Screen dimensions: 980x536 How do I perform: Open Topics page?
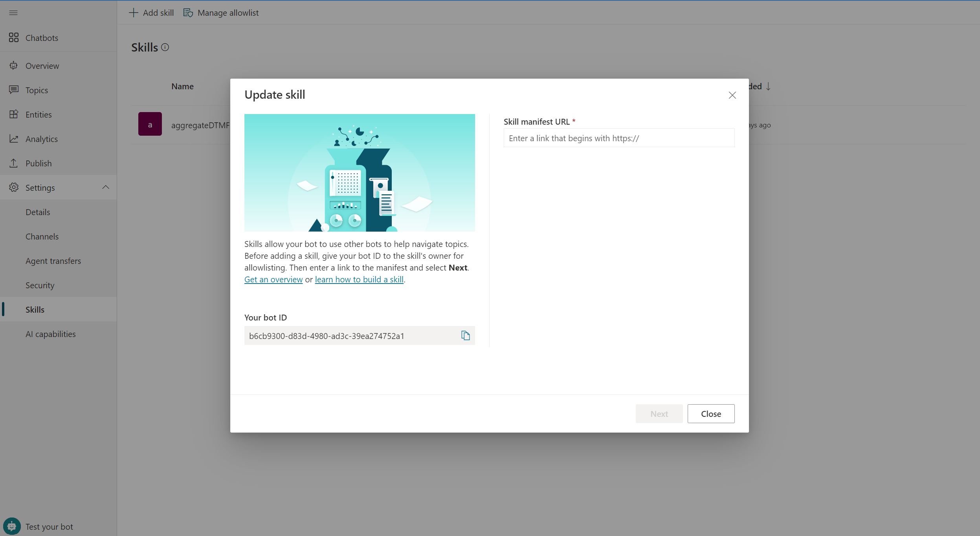tap(58, 90)
